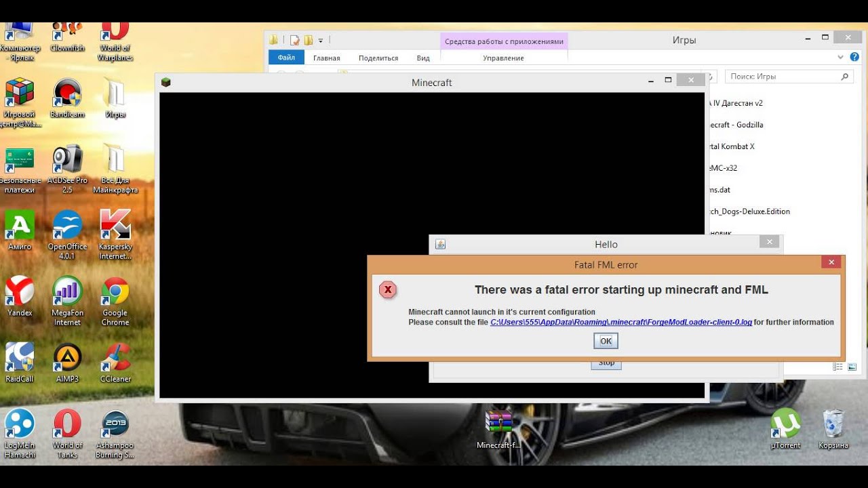Image resolution: width=868 pixels, height=488 pixels.
Task: Open the Безопасные платежи shortcut
Action: pyautogui.click(x=20, y=171)
